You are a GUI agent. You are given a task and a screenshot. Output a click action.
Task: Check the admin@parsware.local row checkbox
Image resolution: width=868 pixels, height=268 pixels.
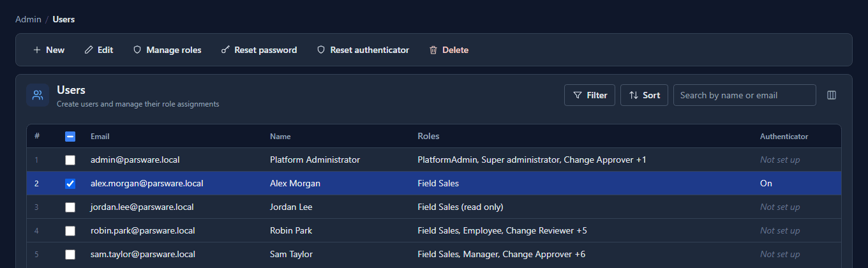point(70,160)
